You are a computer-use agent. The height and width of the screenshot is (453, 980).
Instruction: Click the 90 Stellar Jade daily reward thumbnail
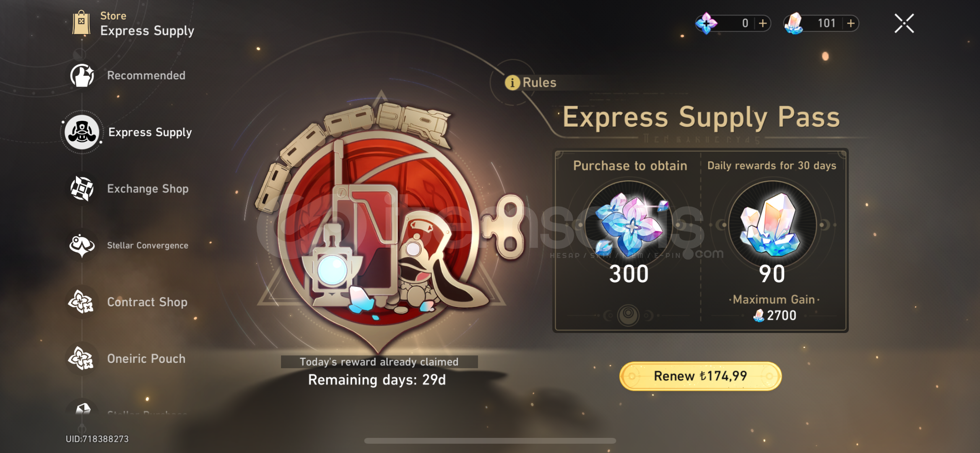pyautogui.click(x=772, y=224)
